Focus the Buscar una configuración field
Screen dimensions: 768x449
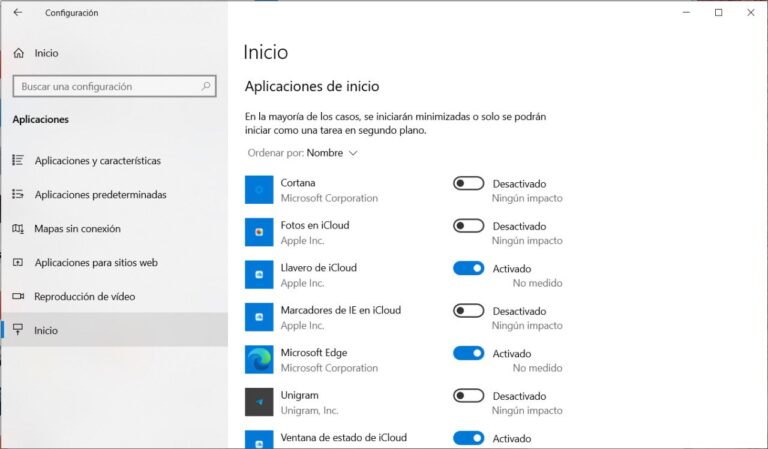tap(114, 86)
